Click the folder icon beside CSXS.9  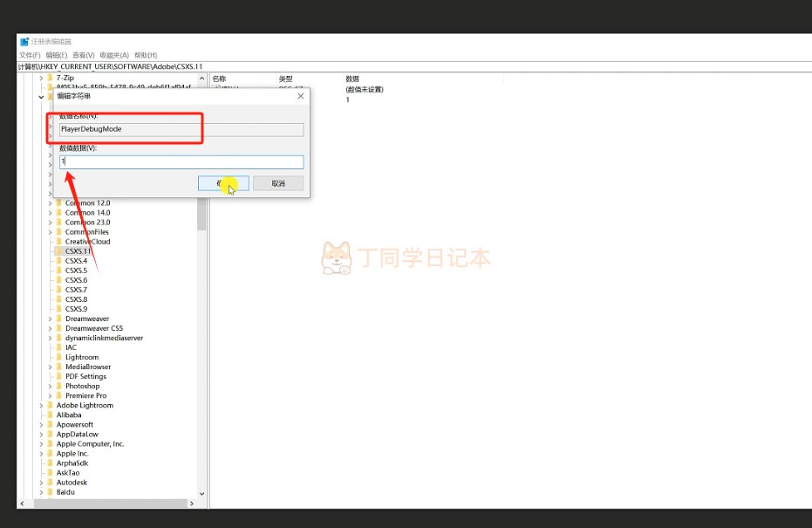click(x=59, y=309)
